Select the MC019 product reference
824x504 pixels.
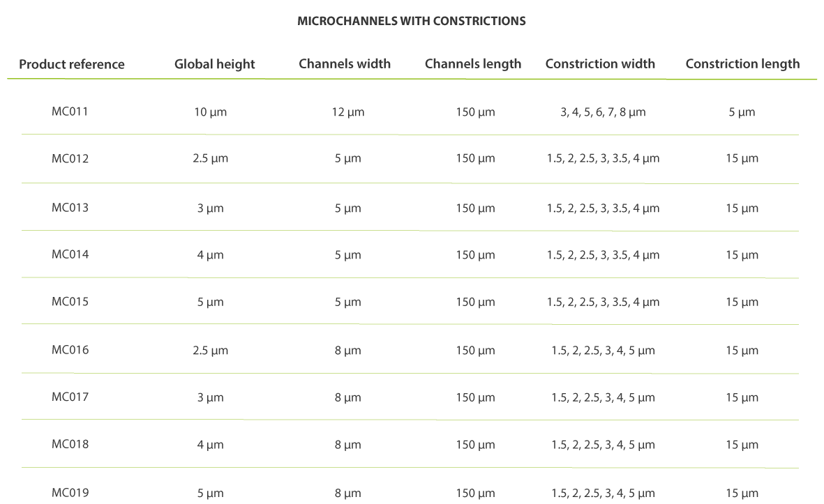point(70,493)
